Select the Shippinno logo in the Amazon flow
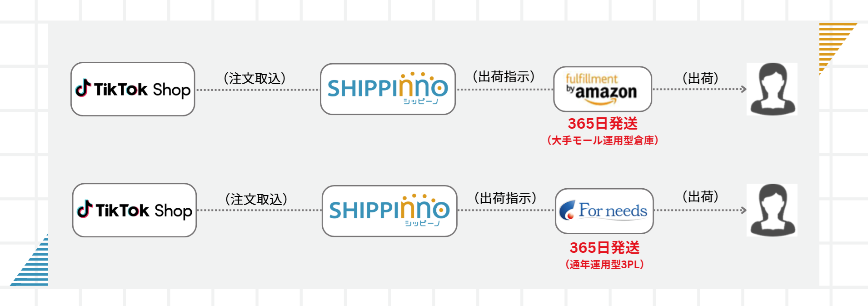 (388, 89)
